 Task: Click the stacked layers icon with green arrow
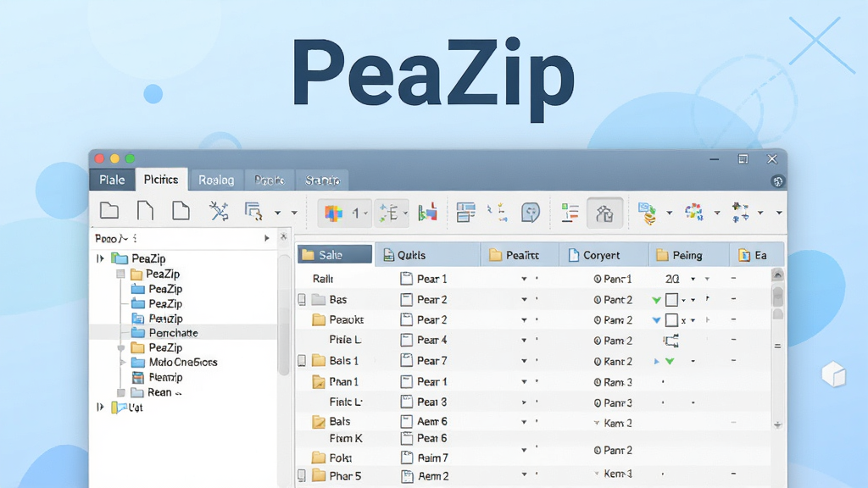[x=647, y=213]
